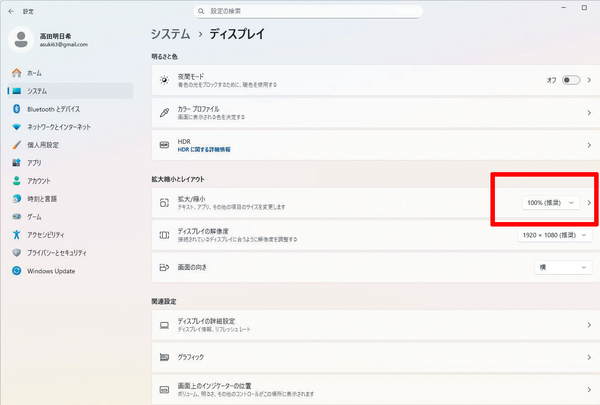Image resolution: width=600 pixels, height=405 pixels.
Task: Open the user profile avatar
Action: pos(21,39)
